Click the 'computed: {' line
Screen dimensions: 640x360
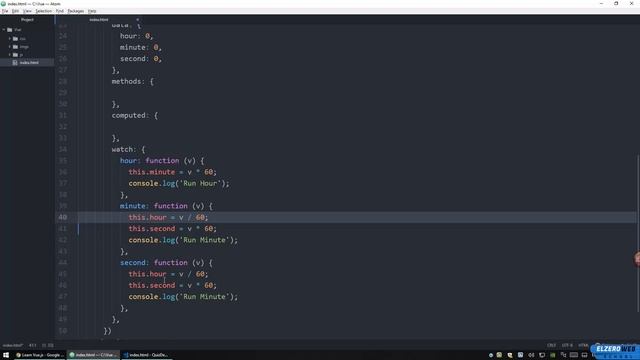(x=135, y=116)
